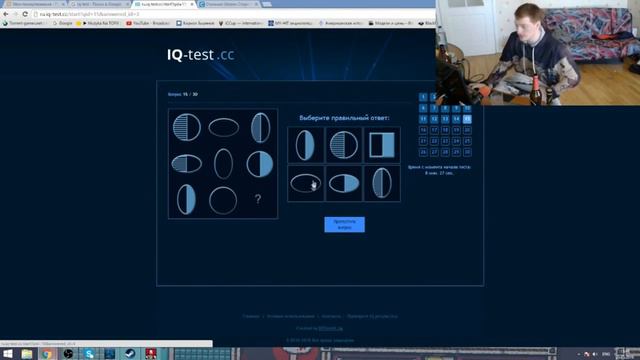Jump to question 17 in number grid
Viewport: 640px width, 360px height.
coord(434,130)
